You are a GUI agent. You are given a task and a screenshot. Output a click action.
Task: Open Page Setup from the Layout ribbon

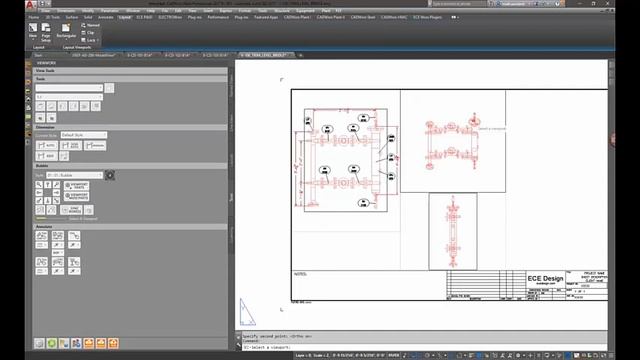pos(46,32)
